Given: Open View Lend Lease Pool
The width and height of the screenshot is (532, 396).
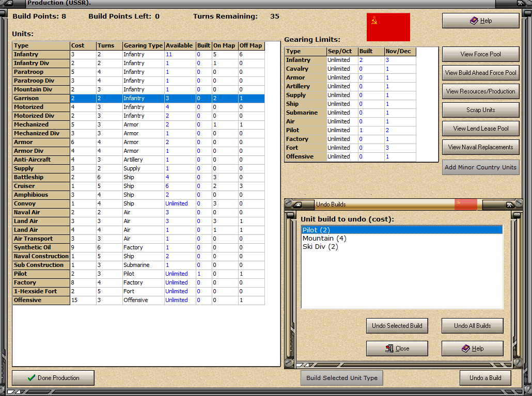Looking at the screenshot, I should pyautogui.click(x=480, y=129).
